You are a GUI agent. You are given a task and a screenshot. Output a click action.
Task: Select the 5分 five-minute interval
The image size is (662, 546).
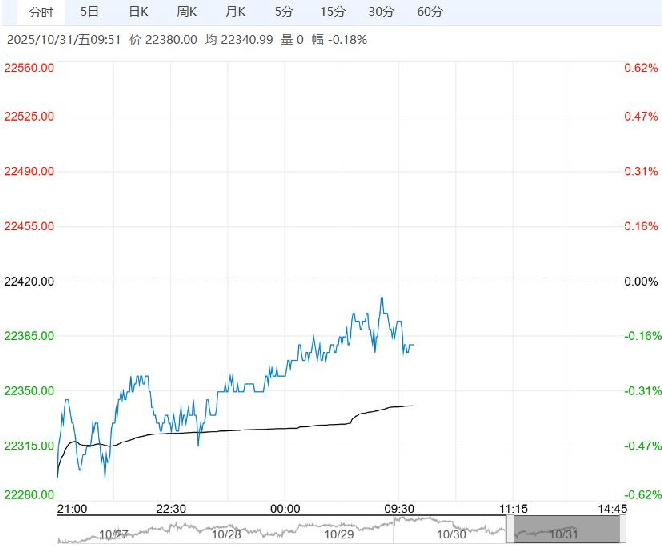(x=284, y=12)
